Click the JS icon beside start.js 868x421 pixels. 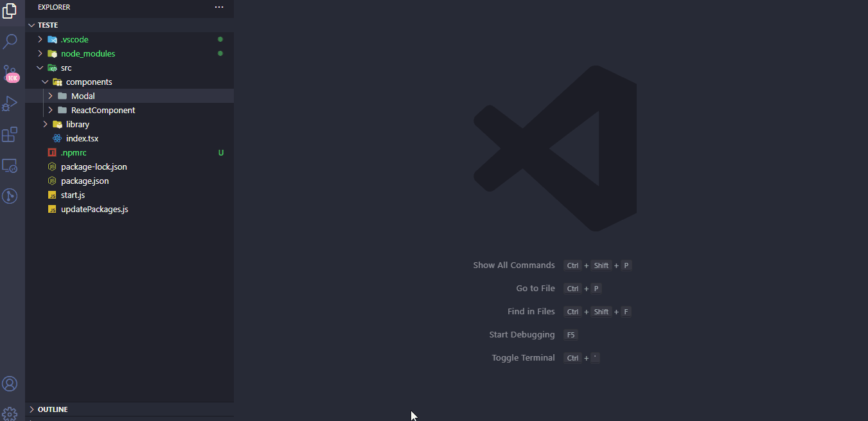[x=53, y=195]
